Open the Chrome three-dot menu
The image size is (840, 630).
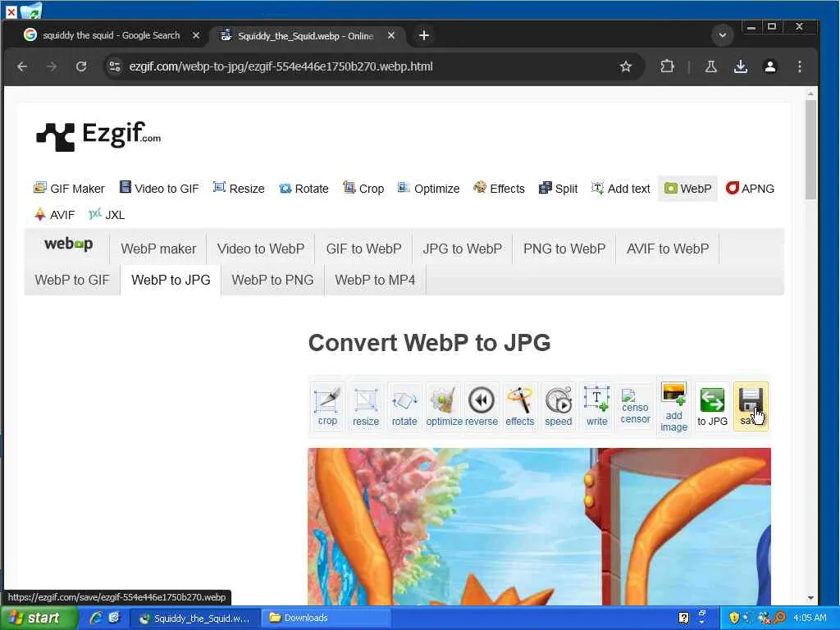click(x=799, y=66)
